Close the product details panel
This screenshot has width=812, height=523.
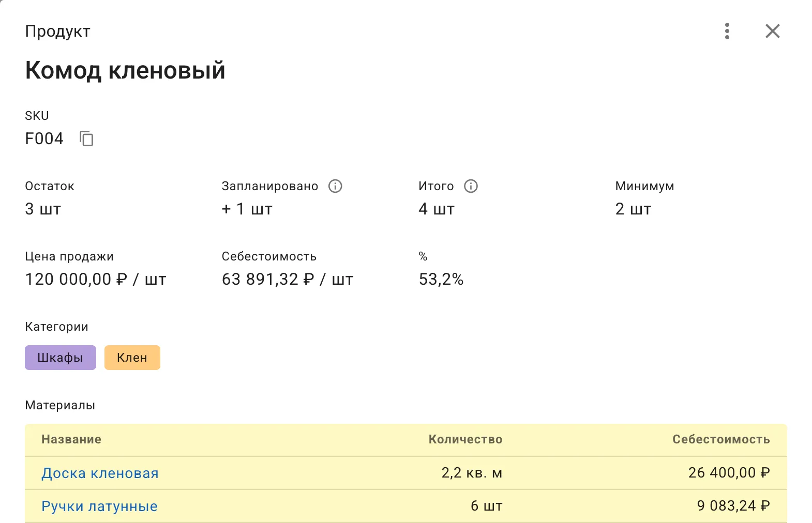click(x=772, y=31)
